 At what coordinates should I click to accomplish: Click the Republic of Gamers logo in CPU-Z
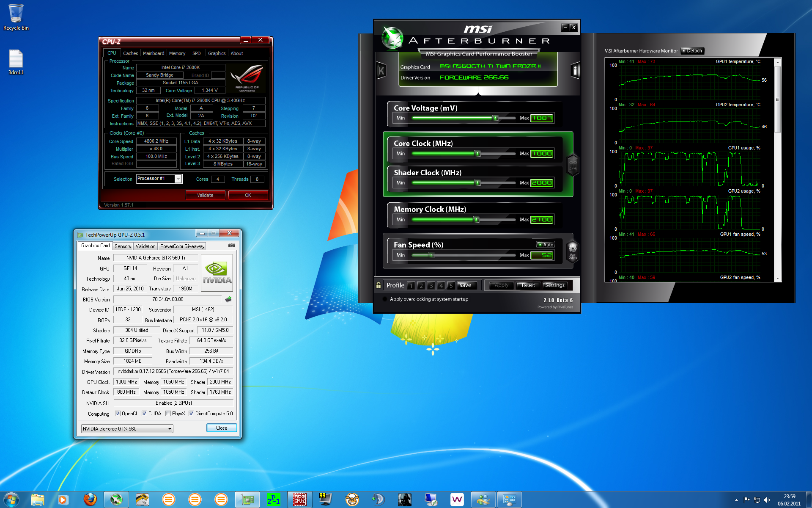tap(247, 78)
